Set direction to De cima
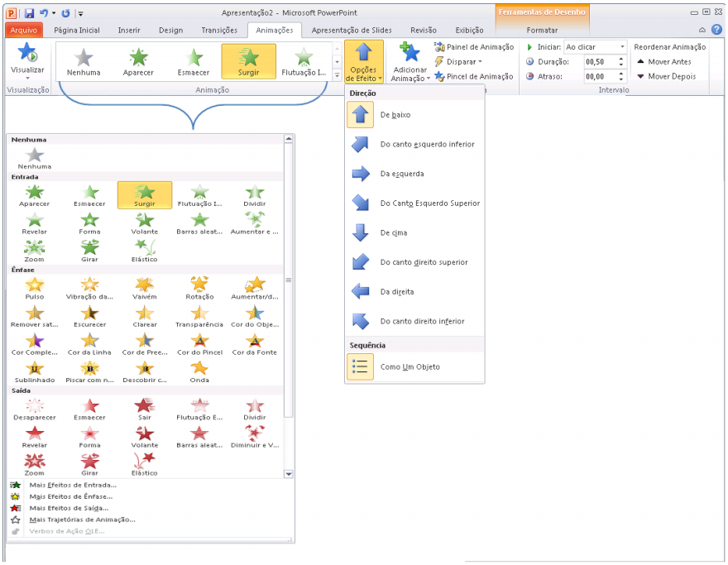The height and width of the screenshot is (565, 728). (x=414, y=232)
